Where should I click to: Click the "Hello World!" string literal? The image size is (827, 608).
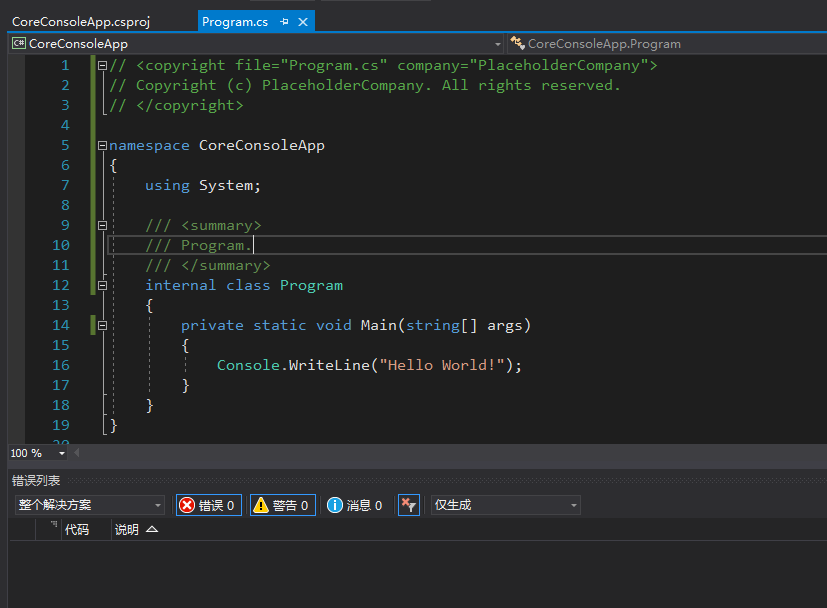tap(442, 365)
